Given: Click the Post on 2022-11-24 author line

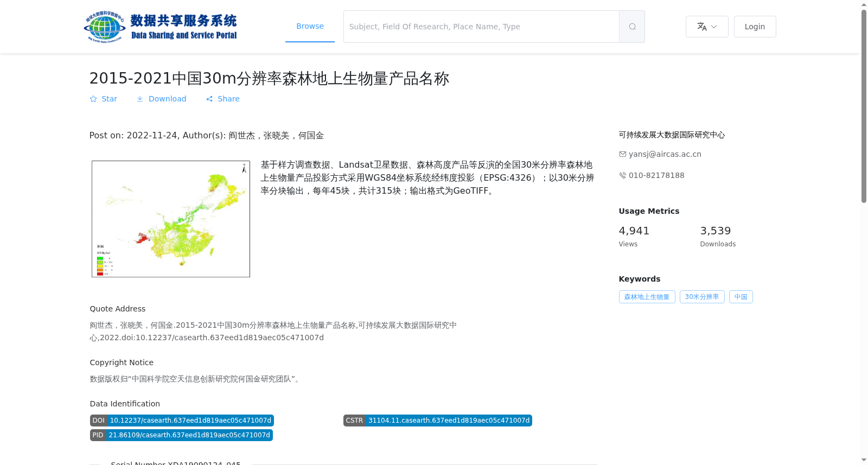Looking at the screenshot, I should pyautogui.click(x=207, y=135).
